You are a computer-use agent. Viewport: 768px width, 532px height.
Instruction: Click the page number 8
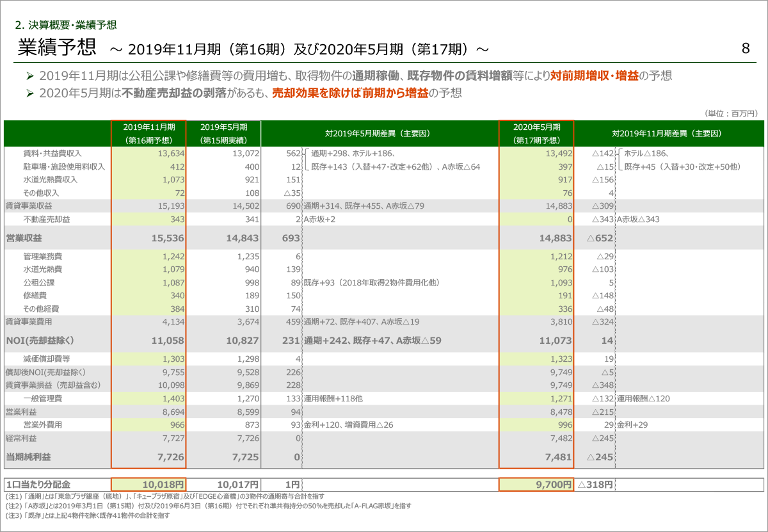tap(746, 48)
